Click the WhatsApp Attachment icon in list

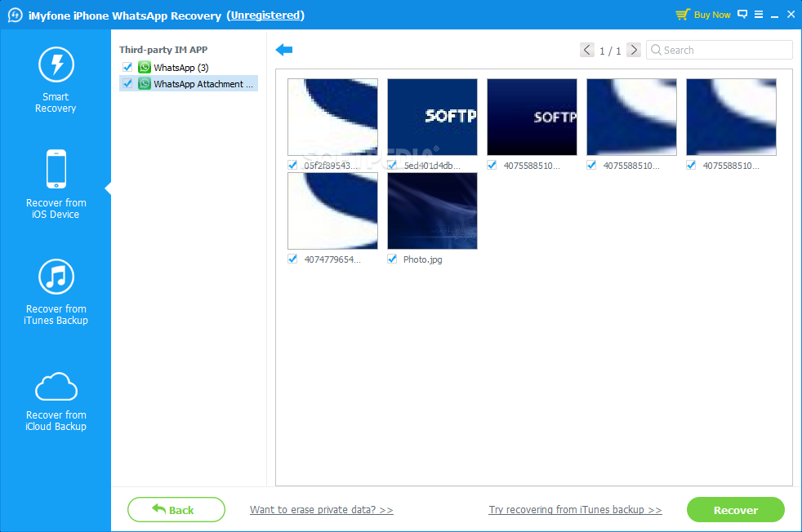(145, 83)
